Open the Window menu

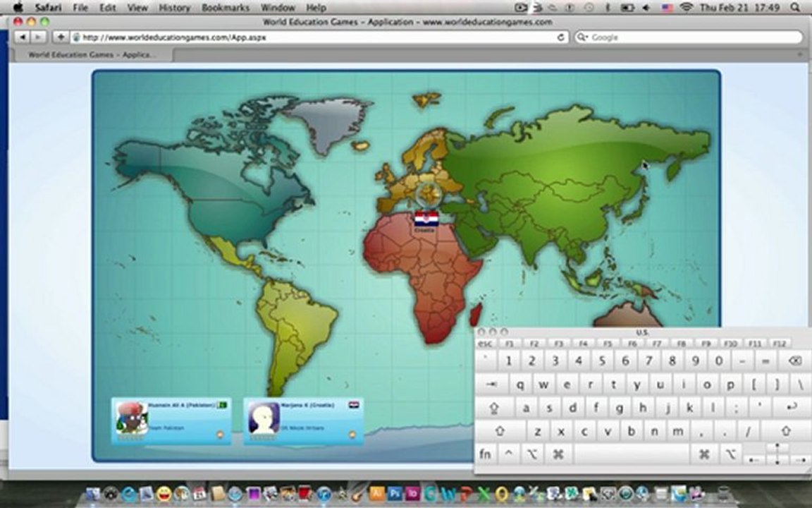278,8
